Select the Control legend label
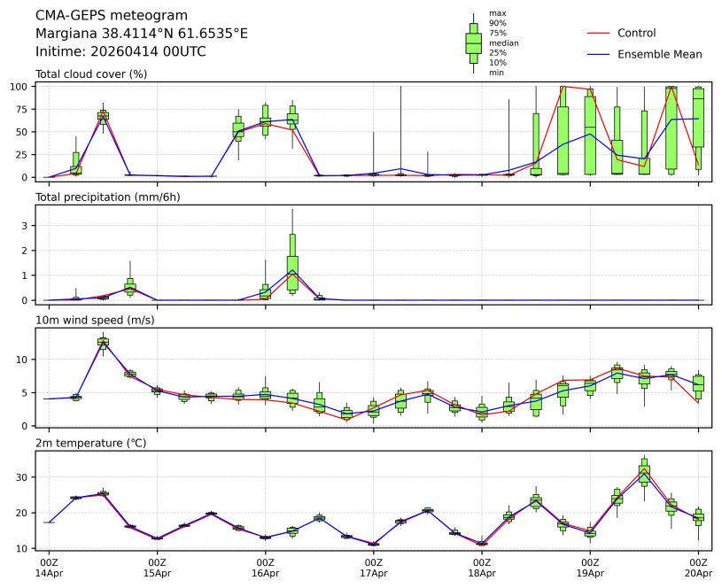Viewport: 722px width, 588px height. point(636,33)
